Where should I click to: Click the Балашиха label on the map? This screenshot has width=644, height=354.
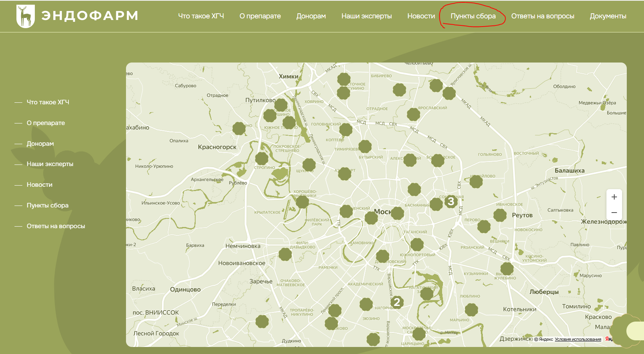[570, 171]
